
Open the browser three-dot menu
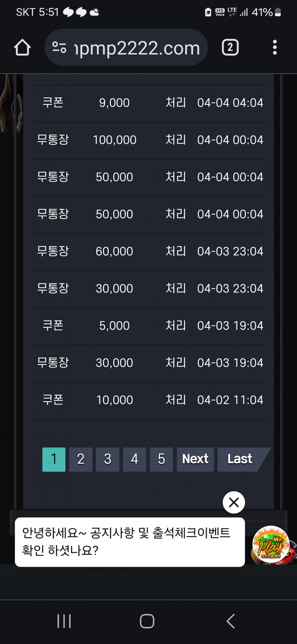click(x=275, y=47)
